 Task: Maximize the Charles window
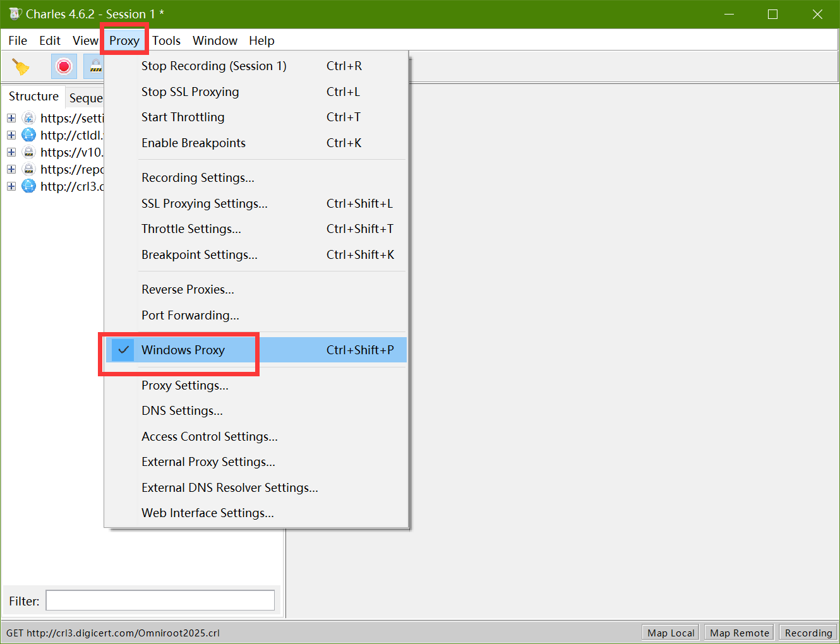772,14
